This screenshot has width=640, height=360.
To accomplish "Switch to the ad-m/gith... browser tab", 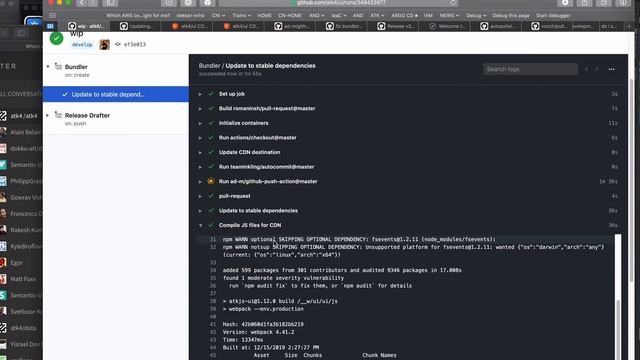I will point(291,26).
